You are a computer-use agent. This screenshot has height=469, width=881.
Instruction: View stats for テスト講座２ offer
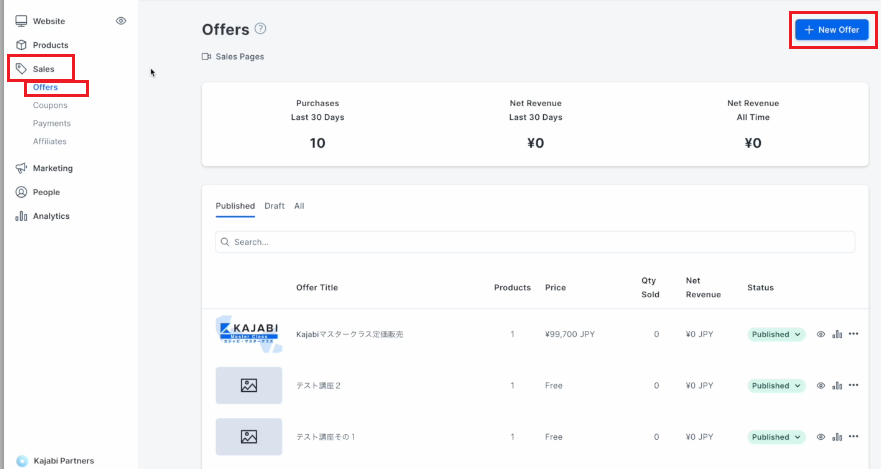tap(837, 385)
